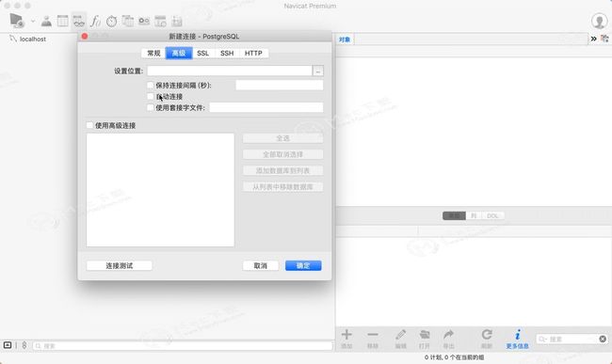Expand the » overflow chevron
Viewport: 612px width, 364px height.
pyautogui.click(x=594, y=39)
